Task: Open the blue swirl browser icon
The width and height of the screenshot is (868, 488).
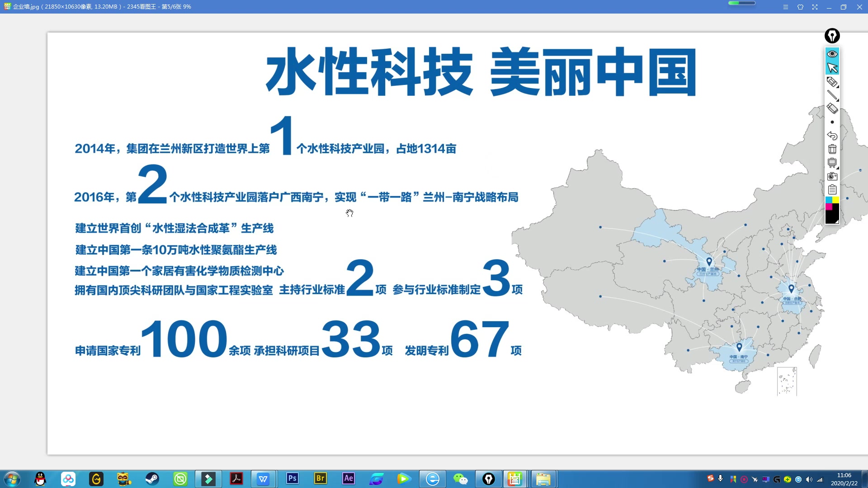Action: (377, 479)
